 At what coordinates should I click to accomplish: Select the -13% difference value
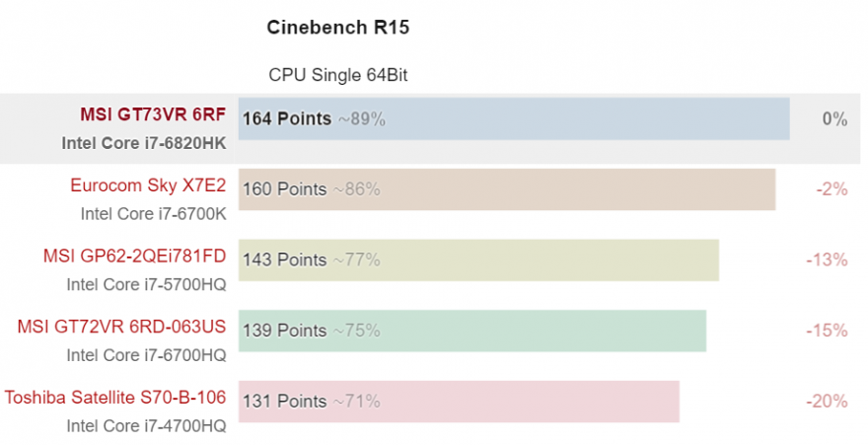(x=828, y=260)
